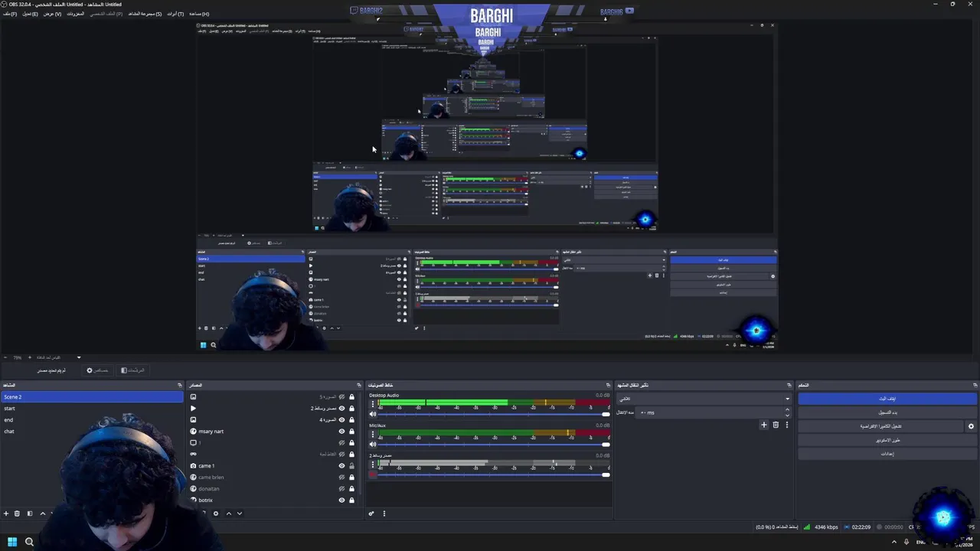Move the scene up with the Scenes arrow

tap(43, 514)
